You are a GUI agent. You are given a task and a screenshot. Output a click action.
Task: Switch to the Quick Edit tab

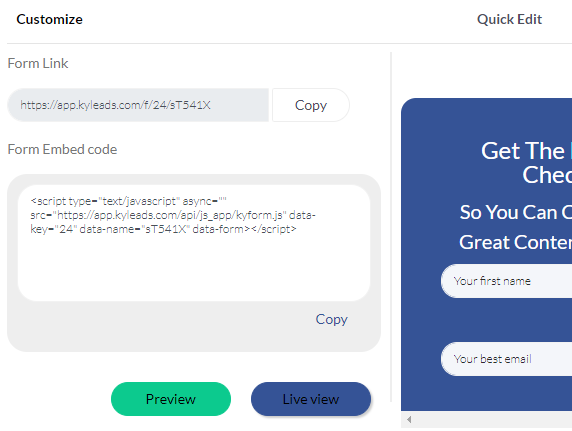(509, 19)
